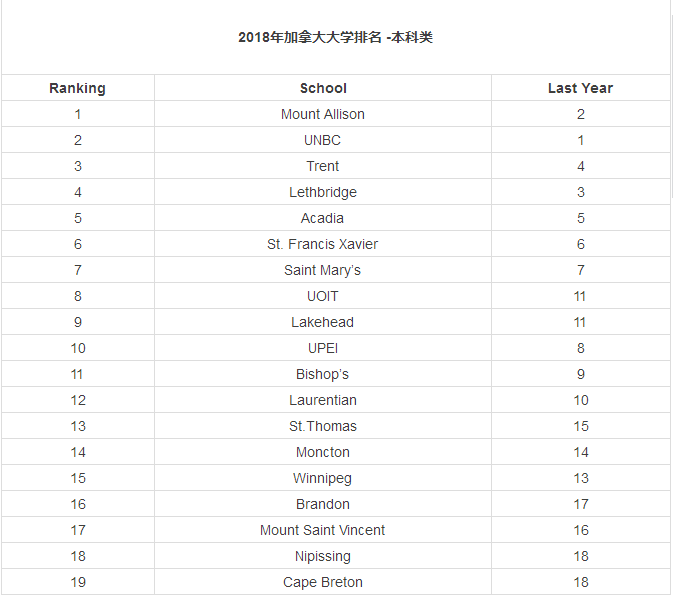673x596 pixels.
Task: Select the Mount Allison school cell
Action: 323,114
